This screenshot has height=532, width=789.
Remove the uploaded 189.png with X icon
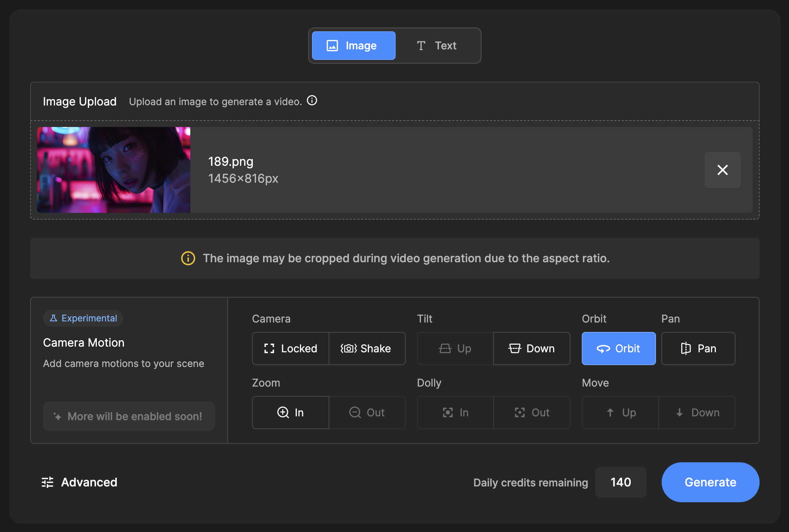pyautogui.click(x=722, y=170)
